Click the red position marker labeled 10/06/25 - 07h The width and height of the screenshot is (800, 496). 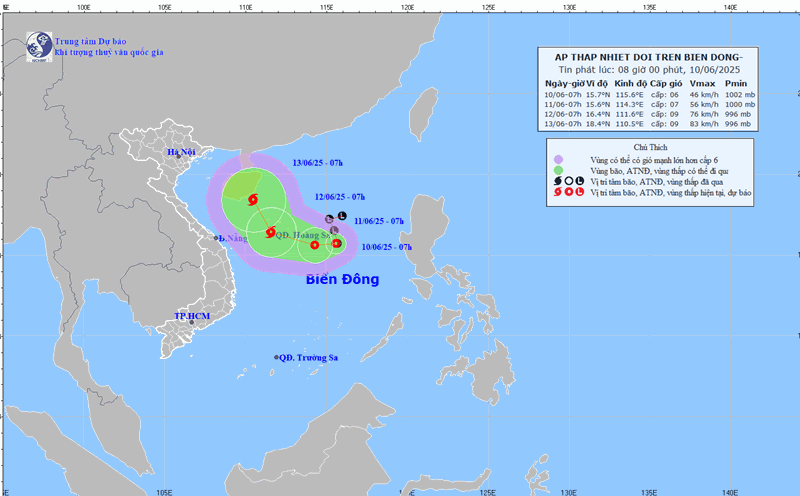coord(336,243)
